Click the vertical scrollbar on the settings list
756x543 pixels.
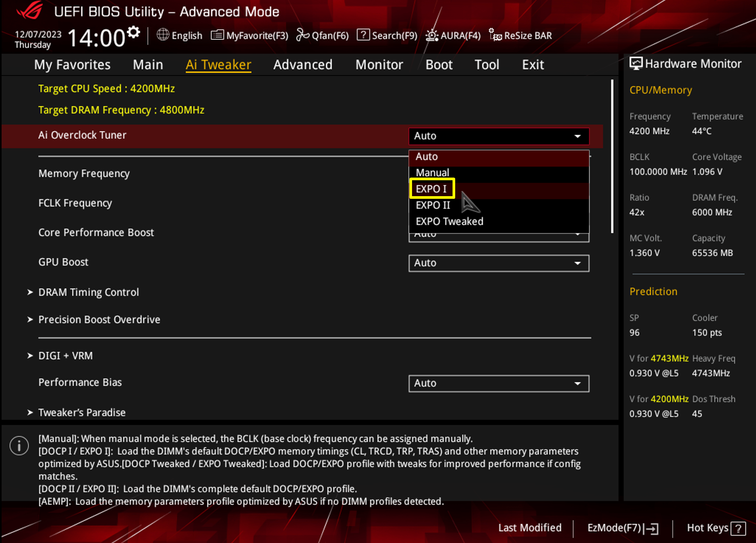click(612, 151)
